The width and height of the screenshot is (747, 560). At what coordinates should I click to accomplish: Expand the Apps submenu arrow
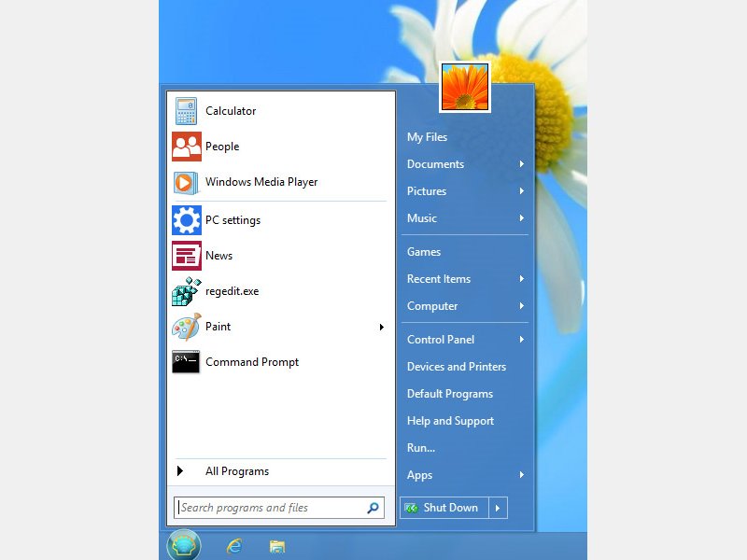point(522,475)
